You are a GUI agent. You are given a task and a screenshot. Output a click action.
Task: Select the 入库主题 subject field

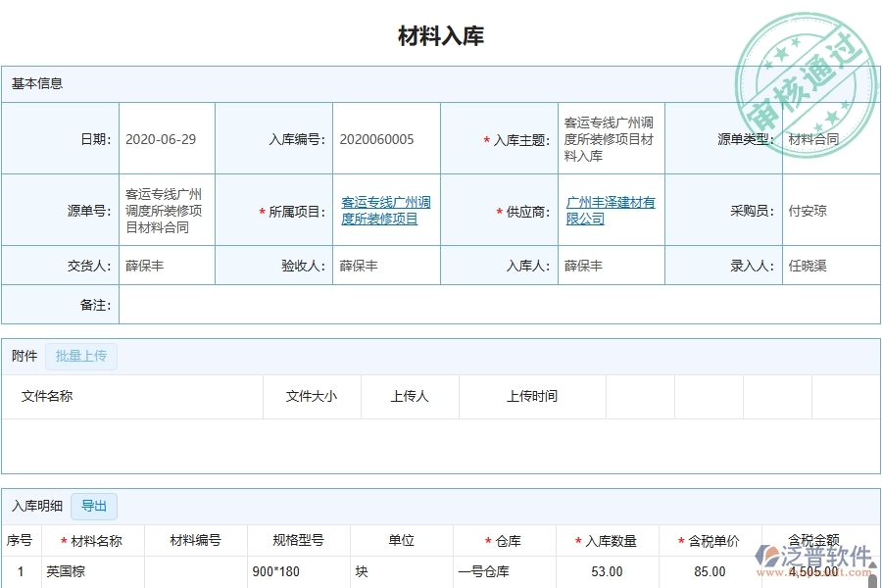click(608, 138)
